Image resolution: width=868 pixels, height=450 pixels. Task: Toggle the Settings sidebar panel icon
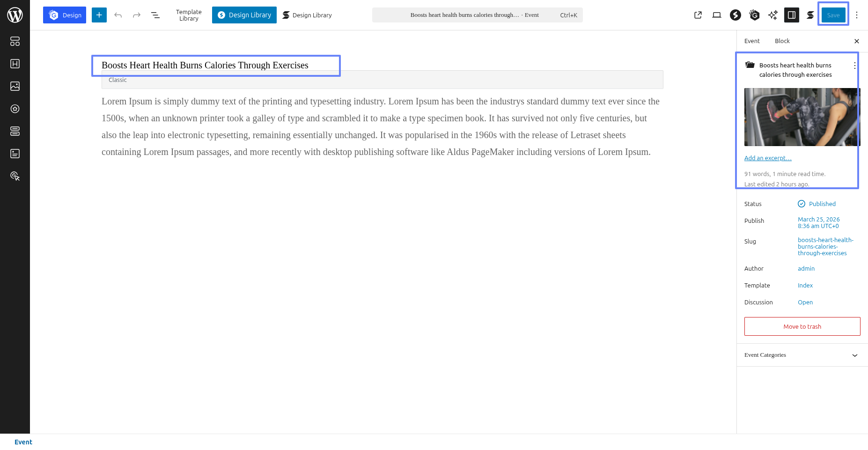[x=792, y=15]
